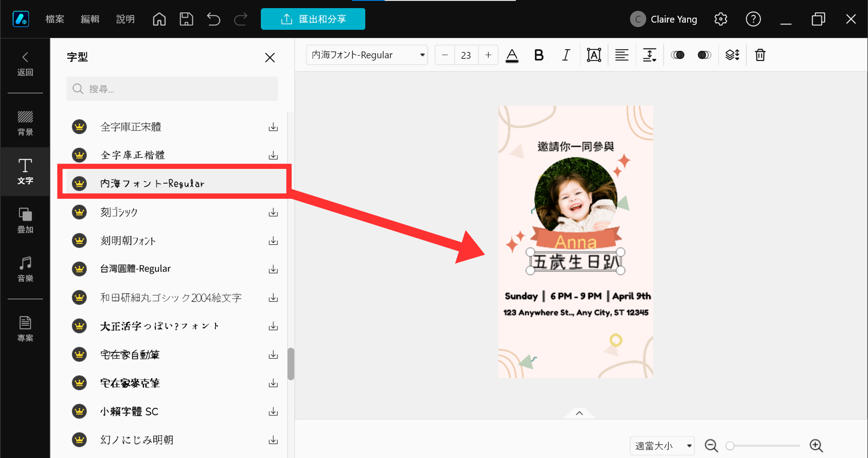This screenshot has height=458, width=868.
Task: Click the text border overlapping-circles icon
Action: click(x=678, y=55)
